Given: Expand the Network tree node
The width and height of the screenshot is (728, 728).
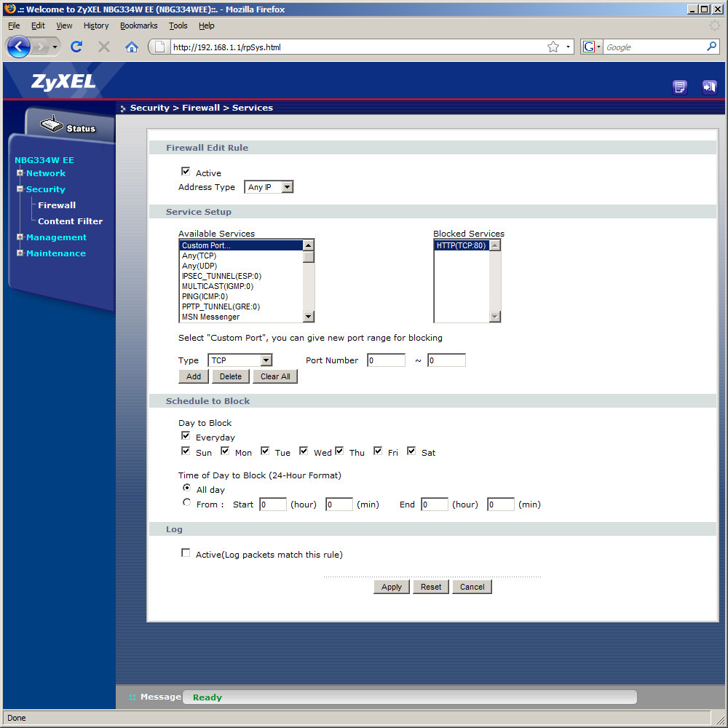Looking at the screenshot, I should [x=20, y=173].
